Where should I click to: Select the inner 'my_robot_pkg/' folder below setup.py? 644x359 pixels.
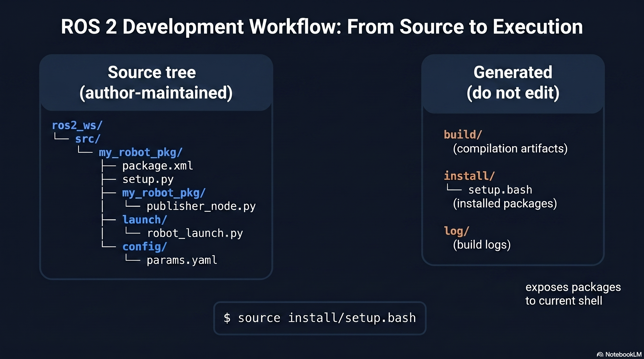tap(164, 193)
